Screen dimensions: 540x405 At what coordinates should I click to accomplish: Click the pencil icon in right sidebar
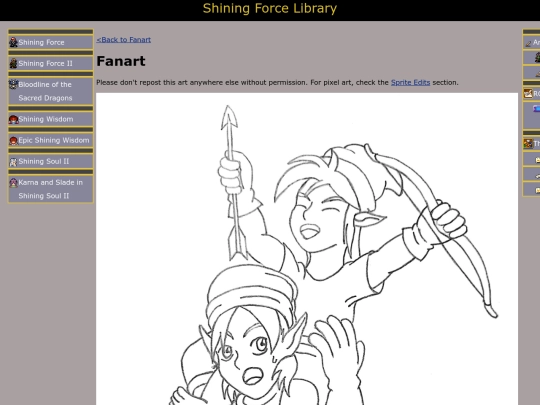[x=528, y=43]
